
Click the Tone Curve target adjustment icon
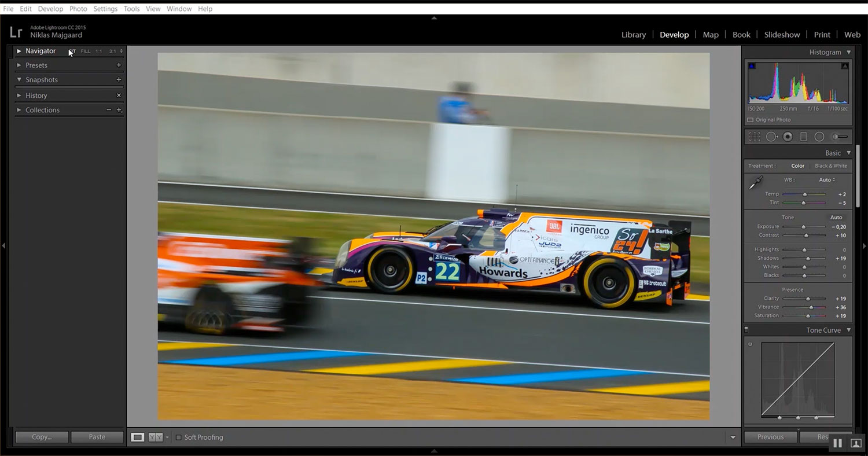[x=751, y=344]
